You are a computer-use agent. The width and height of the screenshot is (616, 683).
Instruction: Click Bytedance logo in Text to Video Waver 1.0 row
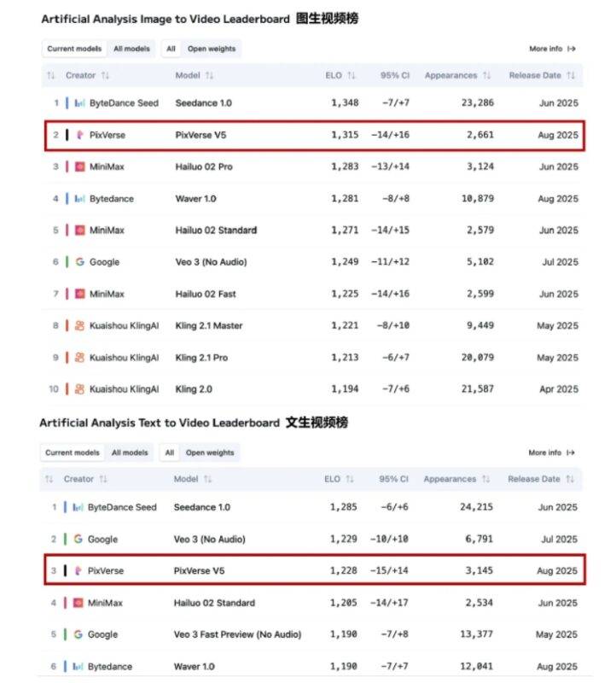pyautogui.click(x=78, y=667)
